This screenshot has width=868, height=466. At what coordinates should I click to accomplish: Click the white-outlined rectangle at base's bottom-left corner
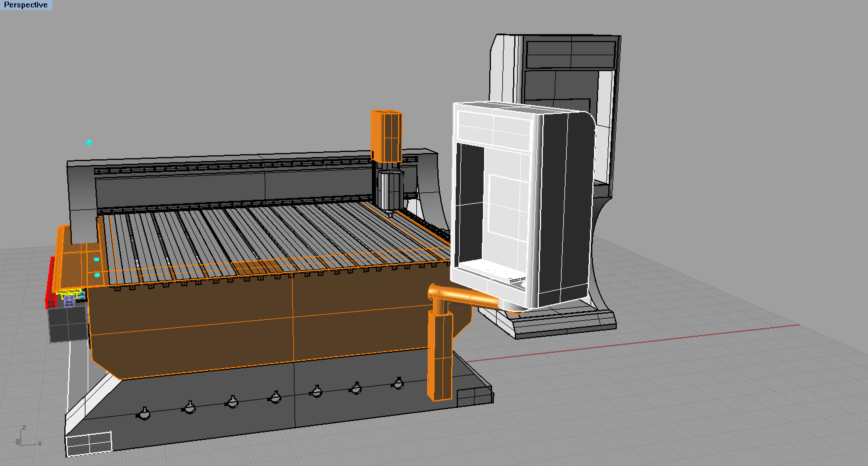point(89,444)
